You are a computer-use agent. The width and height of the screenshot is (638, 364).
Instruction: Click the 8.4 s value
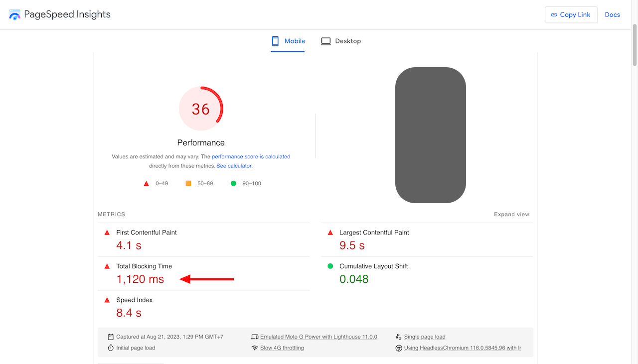[129, 313]
